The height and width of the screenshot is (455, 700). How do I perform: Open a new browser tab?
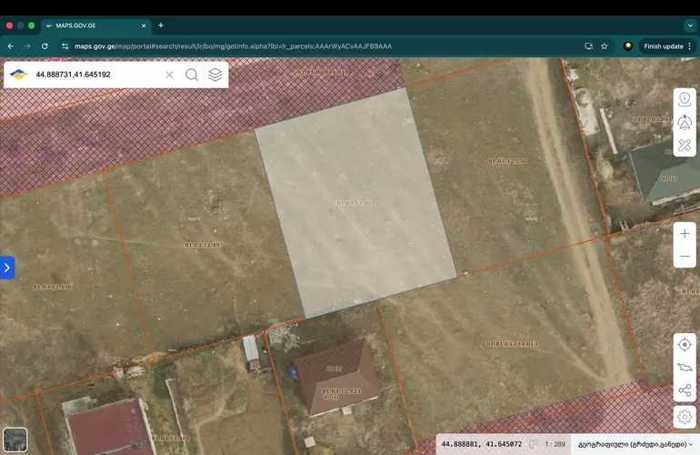click(x=160, y=25)
